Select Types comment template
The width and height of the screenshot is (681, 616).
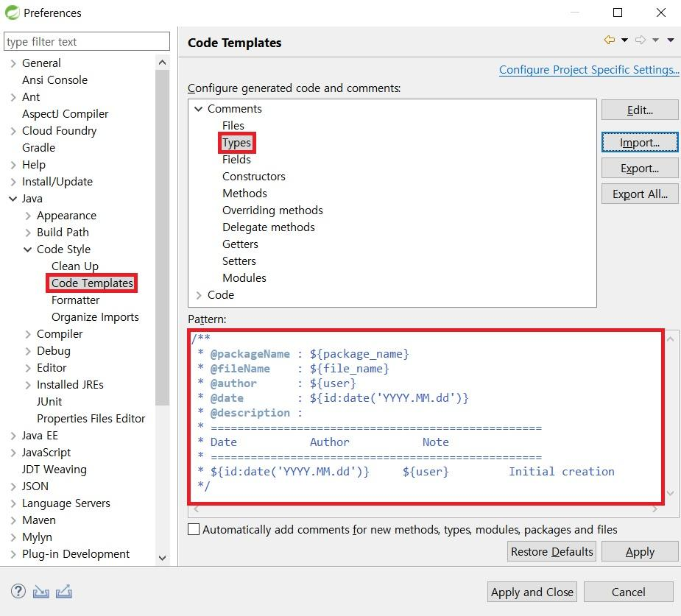(x=236, y=142)
